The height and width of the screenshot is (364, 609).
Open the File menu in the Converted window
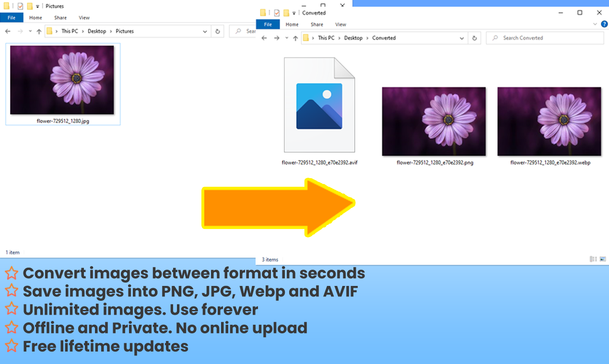point(268,24)
